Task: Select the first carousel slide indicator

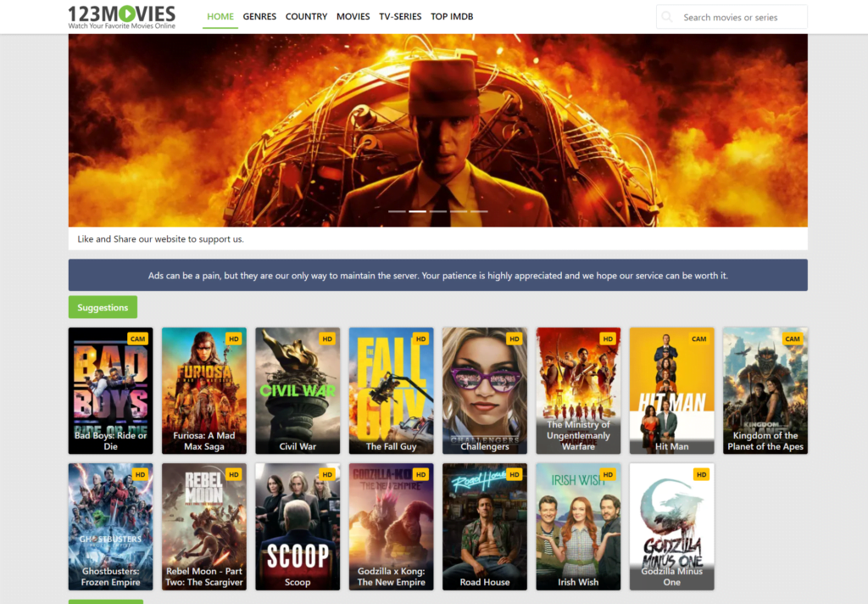Action: [x=397, y=211]
